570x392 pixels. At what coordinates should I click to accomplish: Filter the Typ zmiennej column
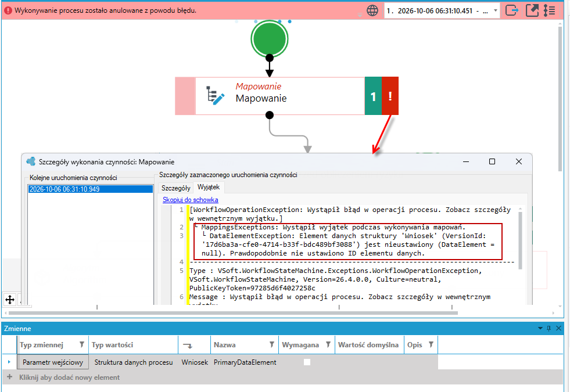click(x=82, y=344)
